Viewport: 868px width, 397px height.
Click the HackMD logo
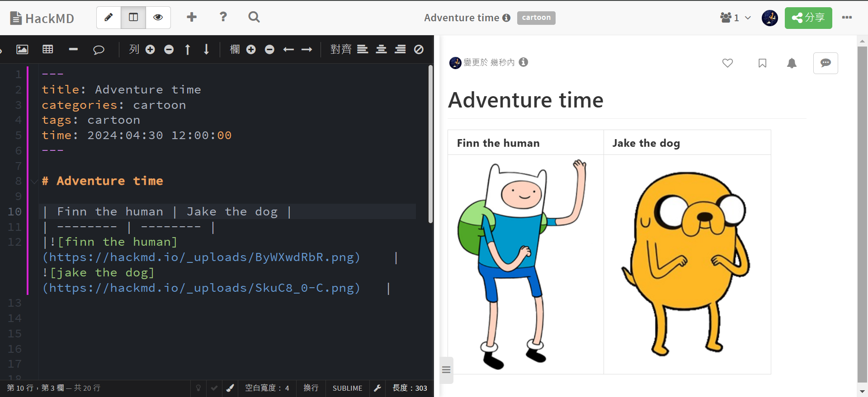pos(42,18)
